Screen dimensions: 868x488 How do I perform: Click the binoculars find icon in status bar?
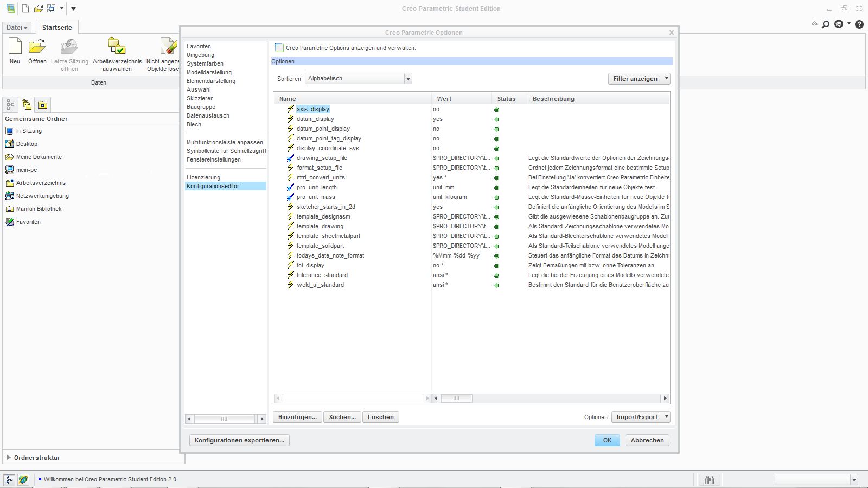pos(709,480)
